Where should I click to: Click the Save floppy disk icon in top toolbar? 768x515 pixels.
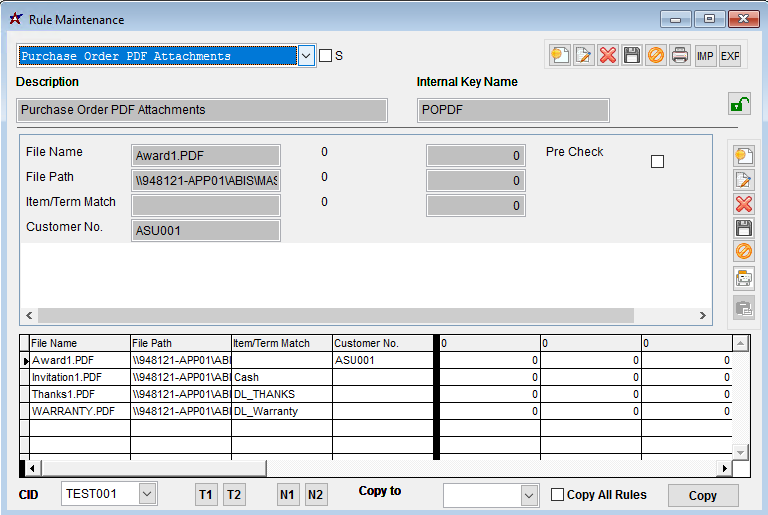[632, 56]
